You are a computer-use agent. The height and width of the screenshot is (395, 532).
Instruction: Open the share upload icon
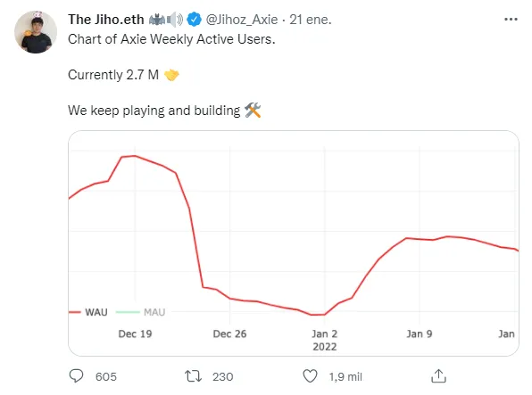438,375
